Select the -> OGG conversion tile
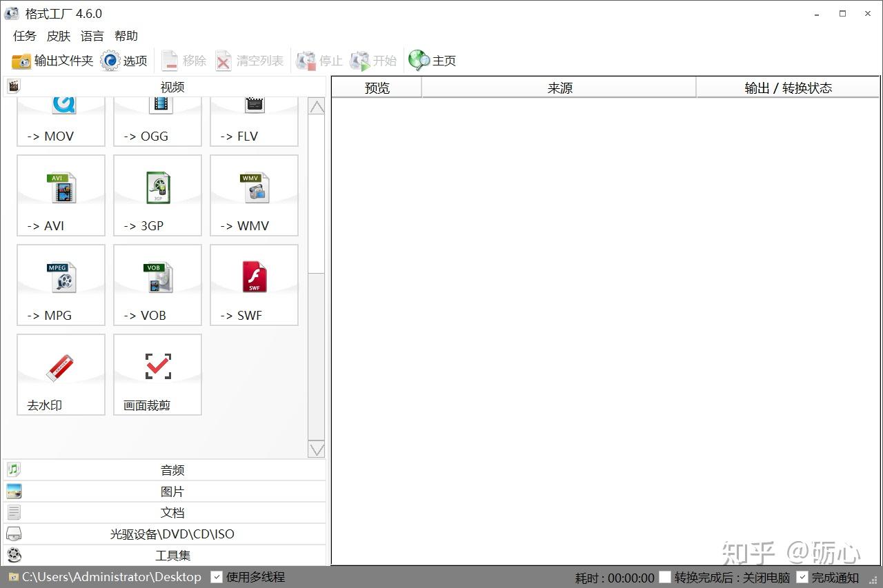This screenshot has height=588, width=883. (x=157, y=122)
